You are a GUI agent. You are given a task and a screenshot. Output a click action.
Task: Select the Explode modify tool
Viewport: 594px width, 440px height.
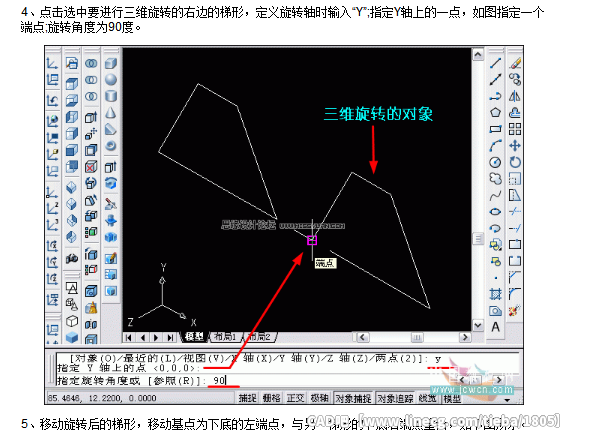515,311
